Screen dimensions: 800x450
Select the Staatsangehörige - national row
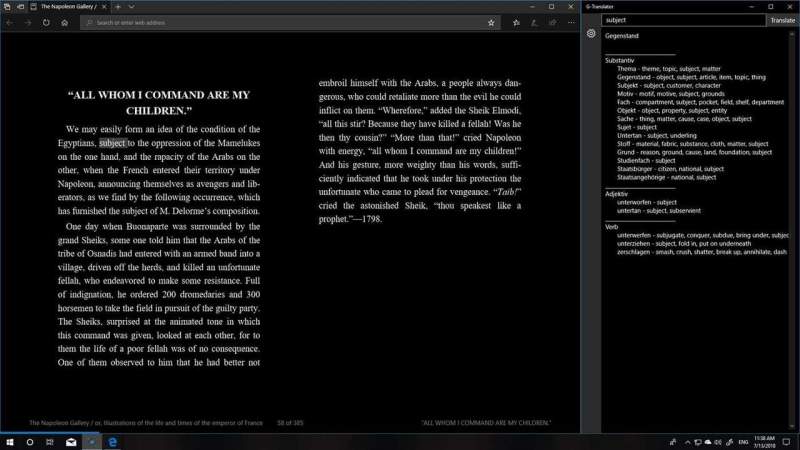coord(666,178)
